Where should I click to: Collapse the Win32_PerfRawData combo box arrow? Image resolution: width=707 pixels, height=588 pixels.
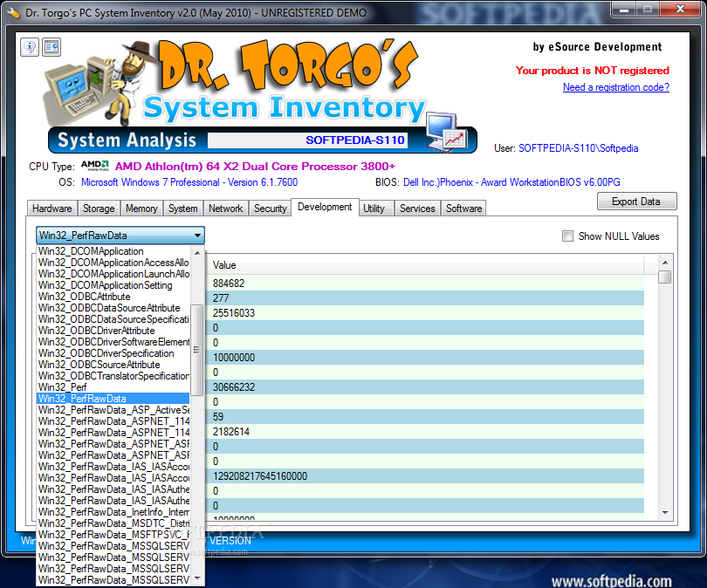[197, 236]
